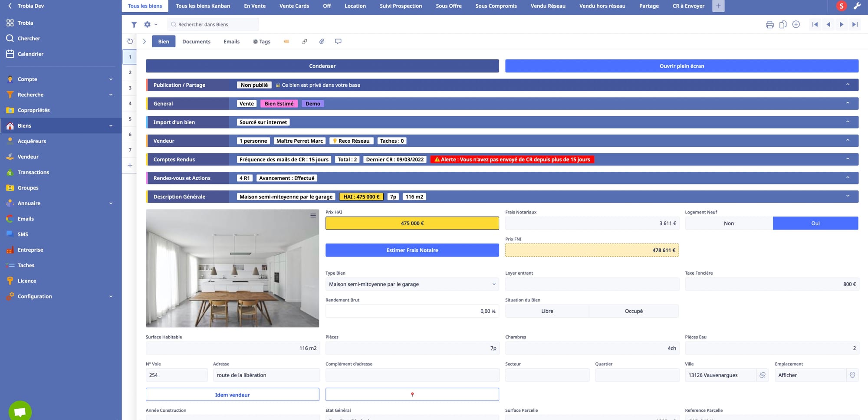
Task: Click the map pin next to Emplacement
Action: pos(852,375)
